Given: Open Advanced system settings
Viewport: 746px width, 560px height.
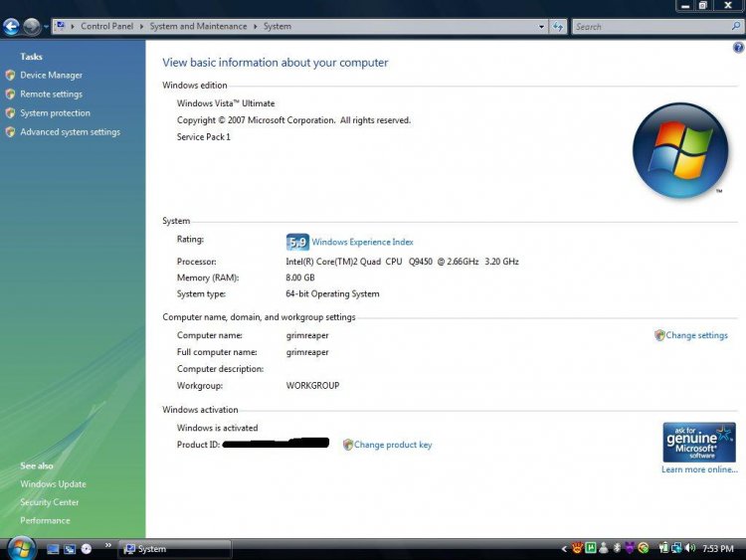Looking at the screenshot, I should pyautogui.click(x=70, y=132).
